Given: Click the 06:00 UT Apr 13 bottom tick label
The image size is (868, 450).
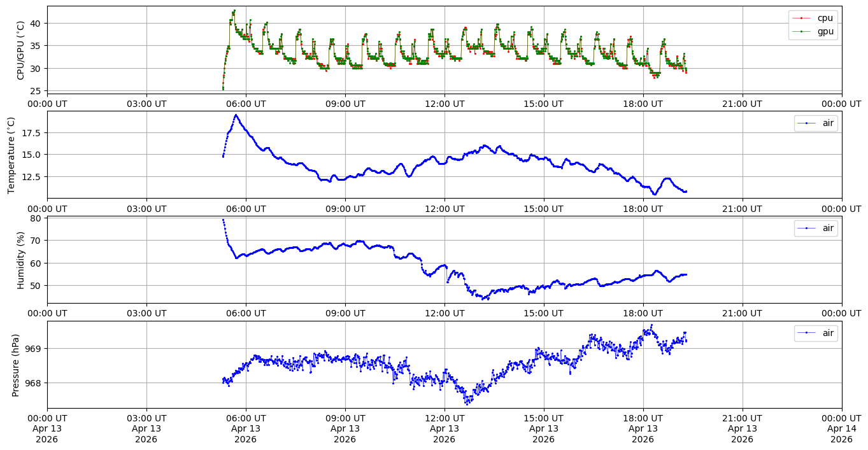Looking at the screenshot, I should 245,428.
